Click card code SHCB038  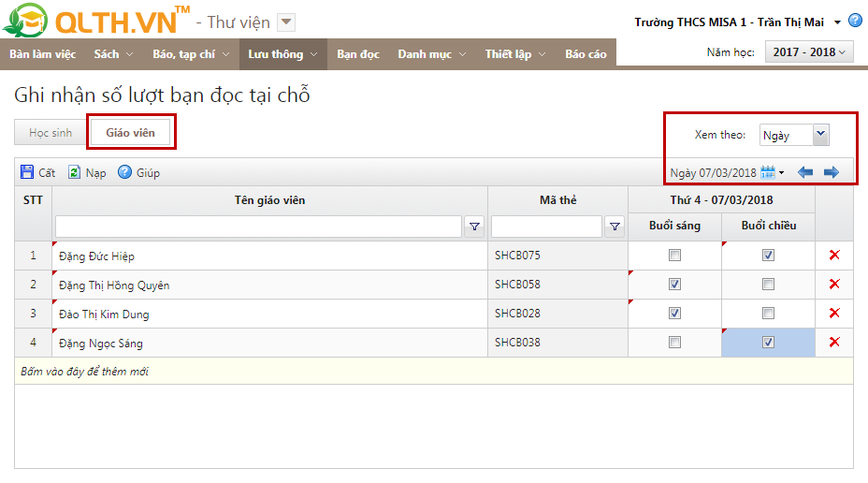[x=517, y=343]
